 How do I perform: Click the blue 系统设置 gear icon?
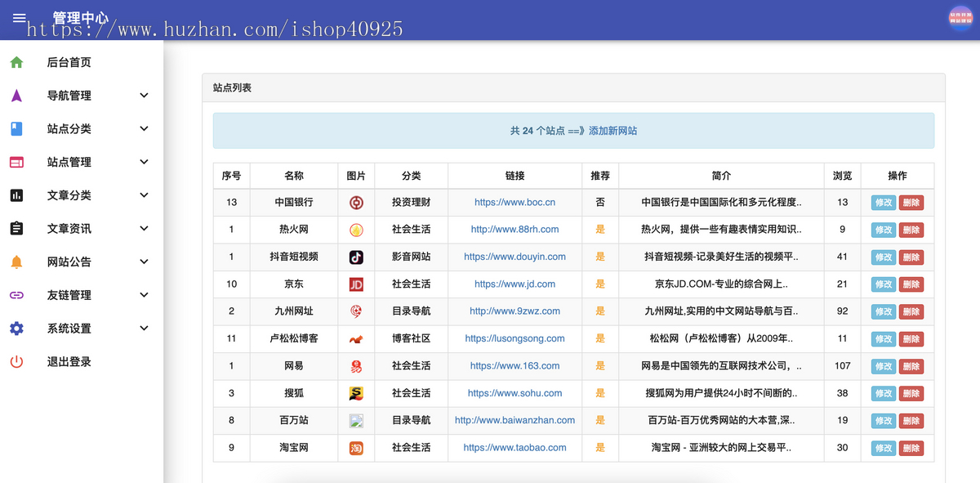(16, 329)
